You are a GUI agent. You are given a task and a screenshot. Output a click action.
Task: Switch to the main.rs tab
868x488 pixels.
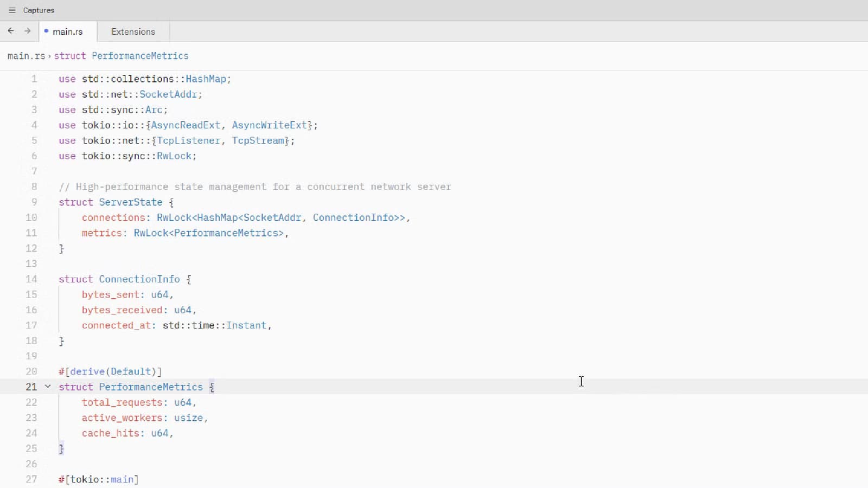click(68, 31)
